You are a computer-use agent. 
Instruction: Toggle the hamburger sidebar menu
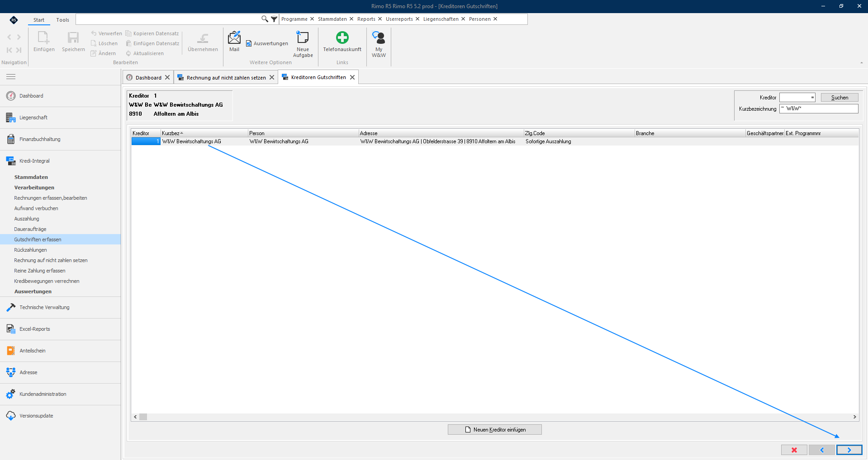point(11,77)
